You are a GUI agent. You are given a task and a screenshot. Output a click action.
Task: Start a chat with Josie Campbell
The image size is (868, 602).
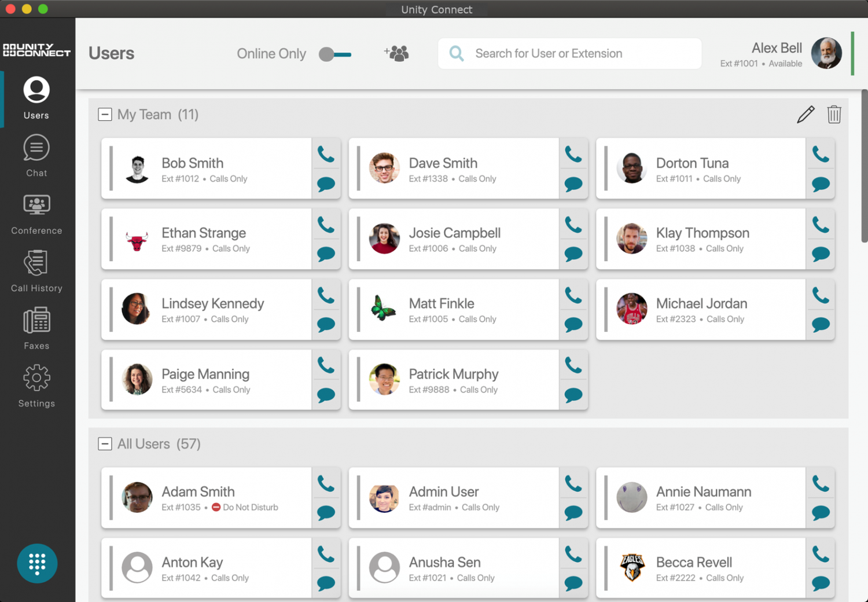[x=573, y=253]
